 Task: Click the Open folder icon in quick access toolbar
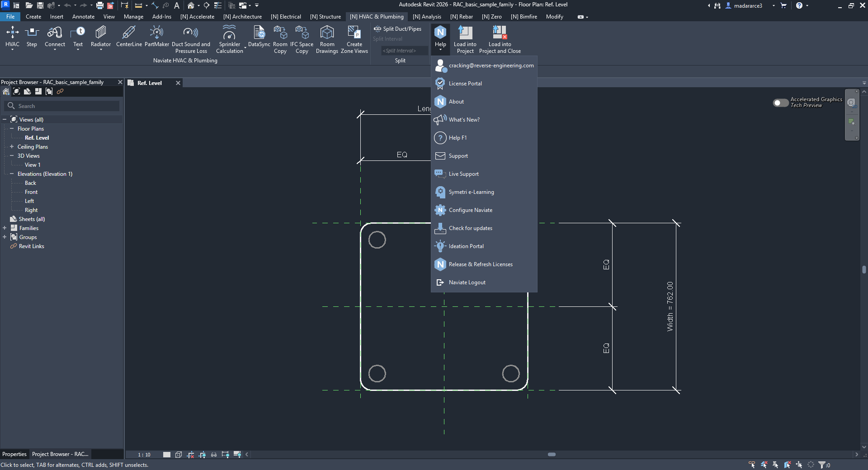(x=29, y=5)
